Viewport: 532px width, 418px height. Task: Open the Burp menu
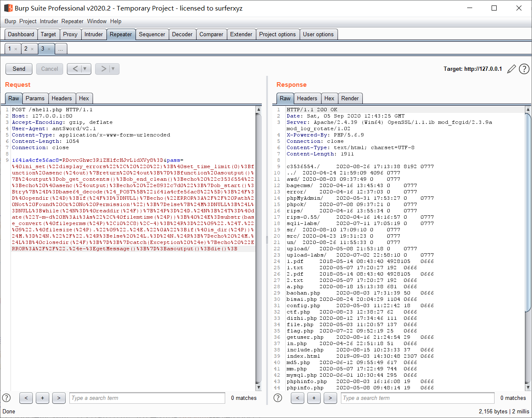(10, 21)
